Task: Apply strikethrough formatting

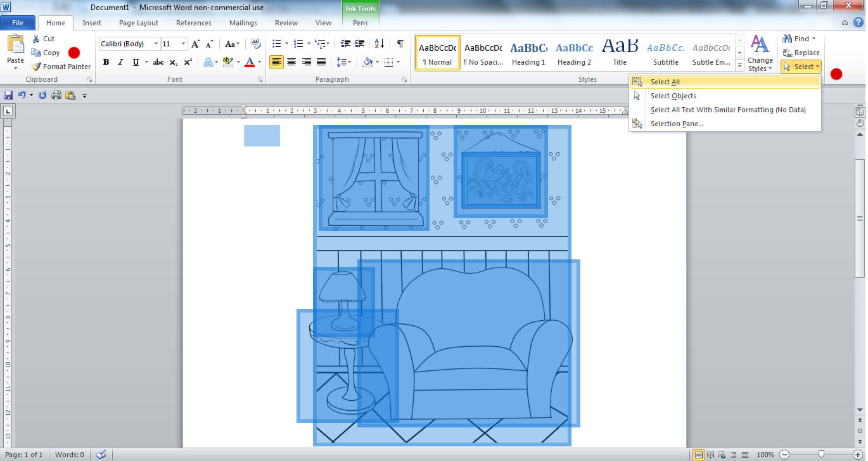Action: coord(158,62)
